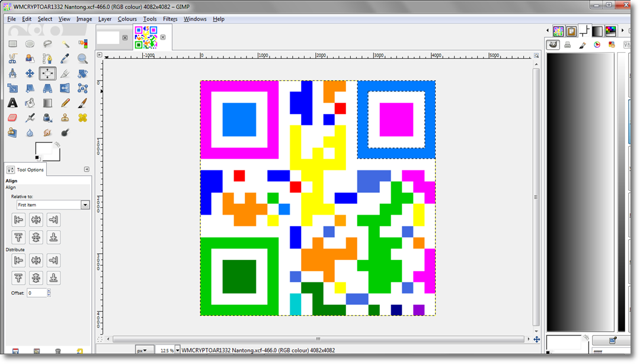The width and height of the screenshot is (640, 364).
Task: Switch colour selector to CMYK printer mode
Action: 567,45
